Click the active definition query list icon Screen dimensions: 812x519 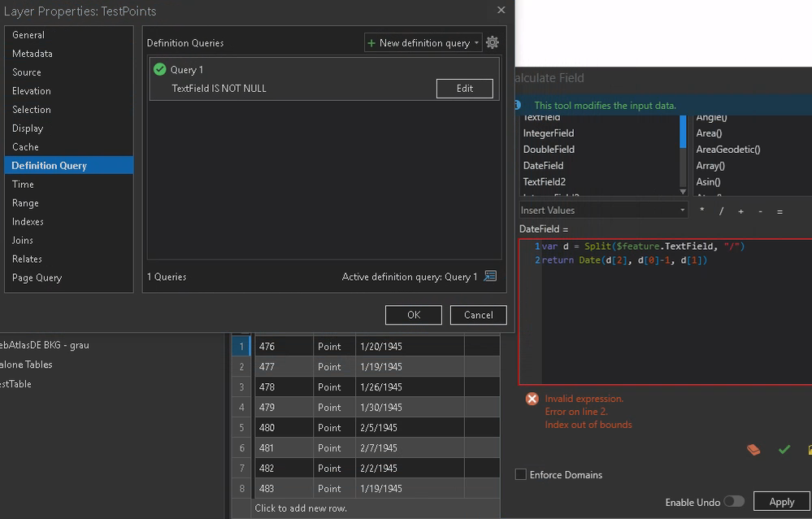click(x=490, y=277)
